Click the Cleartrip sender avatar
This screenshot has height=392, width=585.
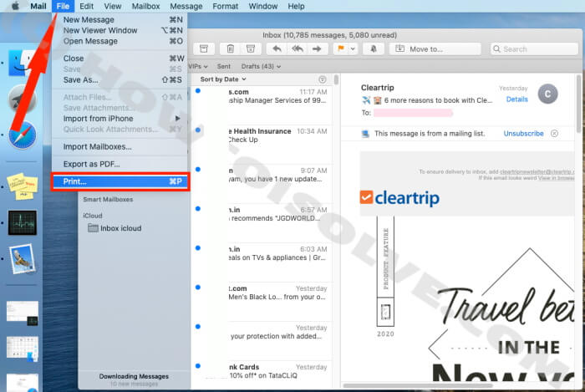[x=547, y=94]
